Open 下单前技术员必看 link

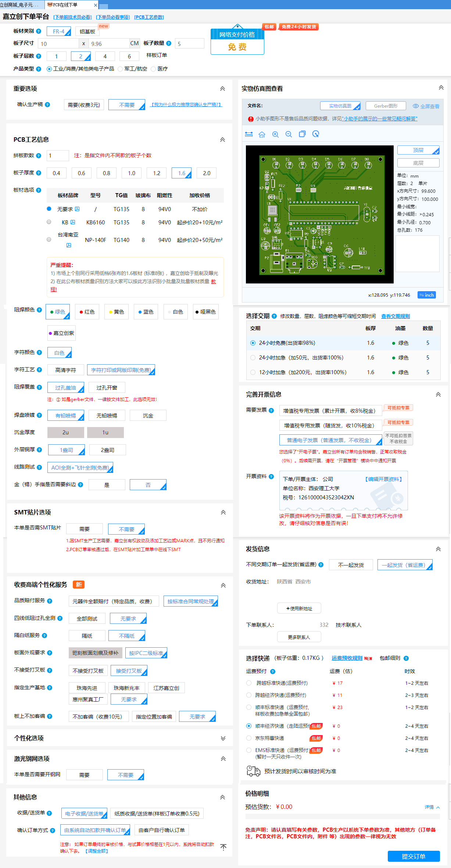pos(72,17)
